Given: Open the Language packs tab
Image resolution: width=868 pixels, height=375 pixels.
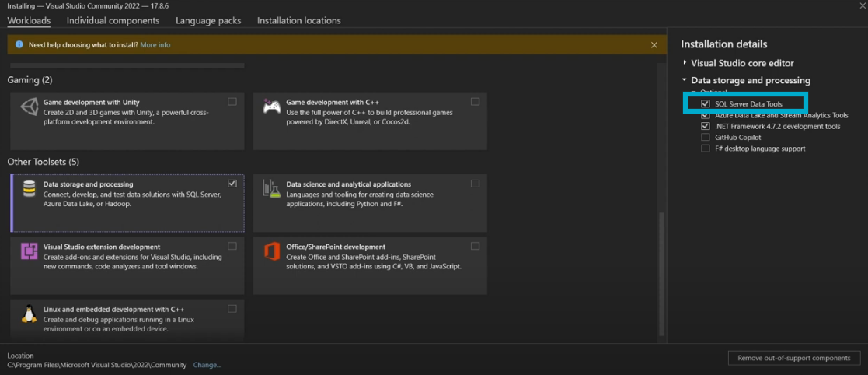Looking at the screenshot, I should [208, 20].
